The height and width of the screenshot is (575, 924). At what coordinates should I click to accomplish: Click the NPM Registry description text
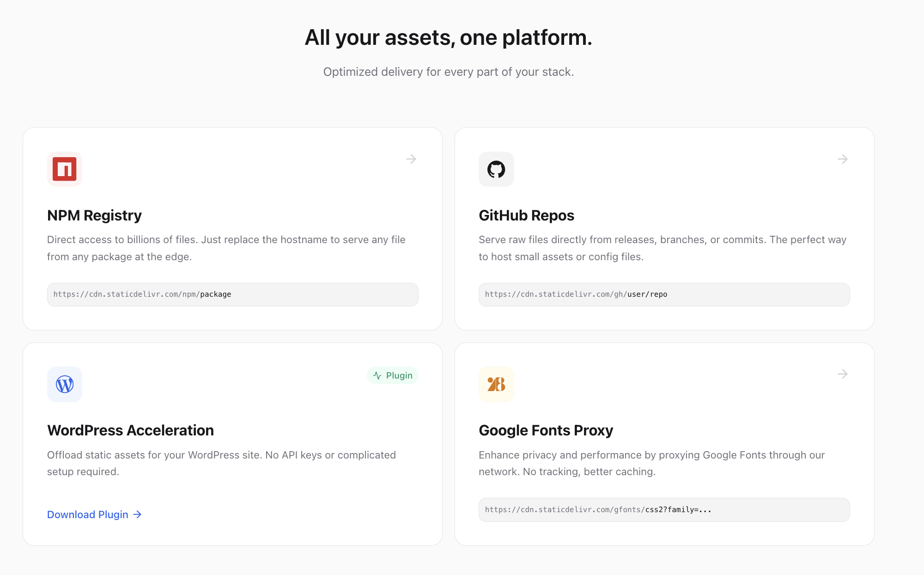coord(226,248)
